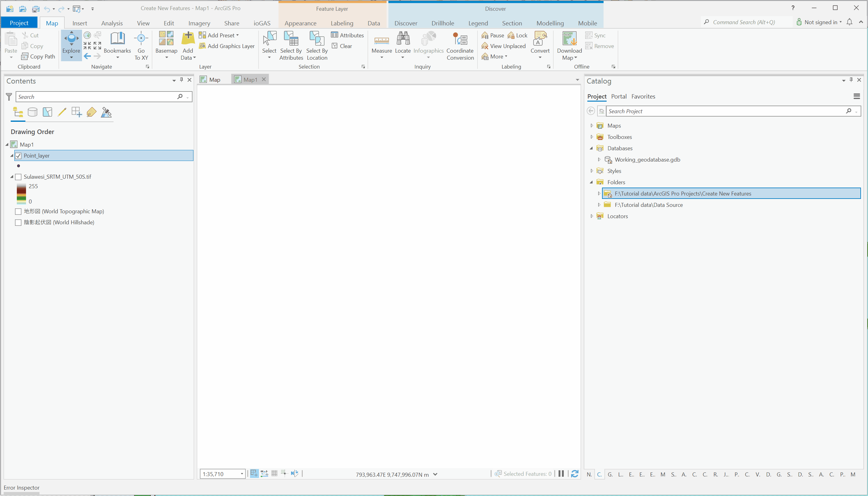
Task: Click the Go To XY icon
Action: [x=141, y=39]
